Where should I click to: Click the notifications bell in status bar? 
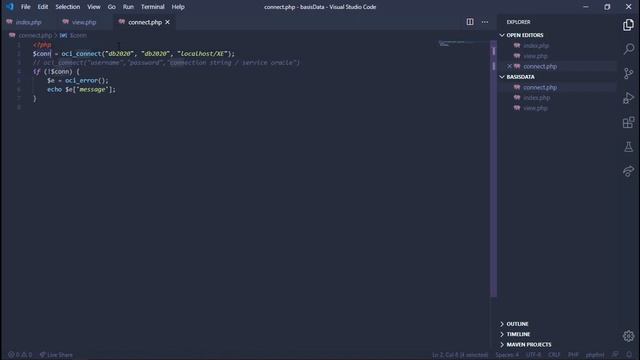coord(629,355)
